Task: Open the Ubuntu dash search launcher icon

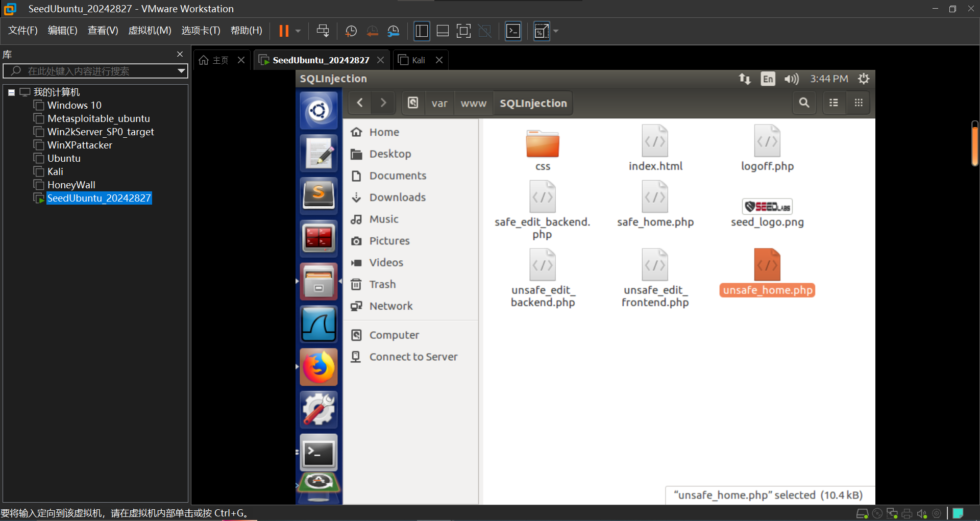Action: coord(318,110)
